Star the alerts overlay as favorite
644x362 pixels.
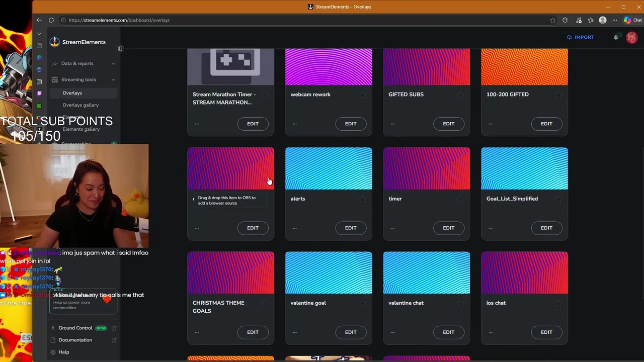[362, 199]
